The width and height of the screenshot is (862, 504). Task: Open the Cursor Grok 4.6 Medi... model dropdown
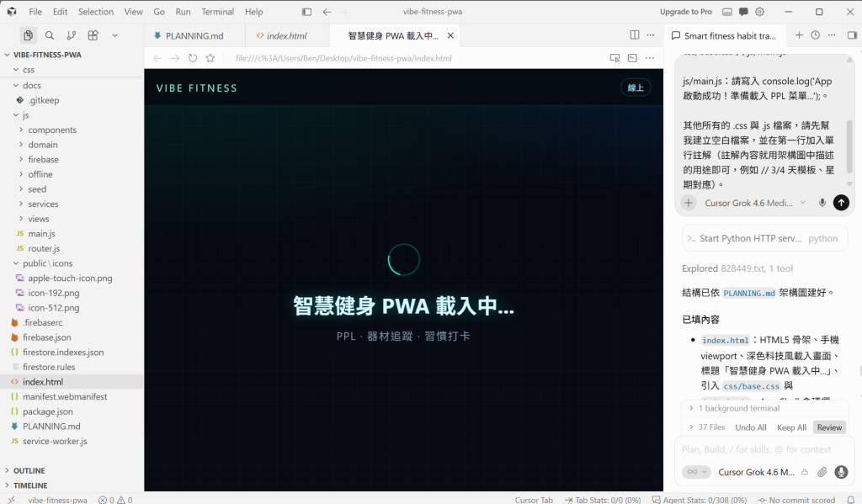click(755, 203)
